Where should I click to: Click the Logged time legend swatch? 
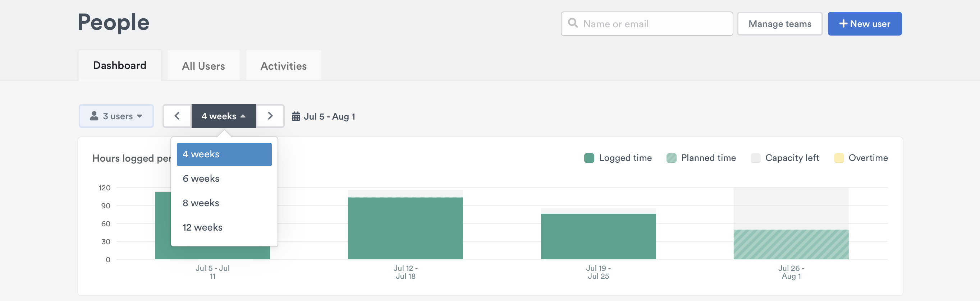pyautogui.click(x=589, y=158)
